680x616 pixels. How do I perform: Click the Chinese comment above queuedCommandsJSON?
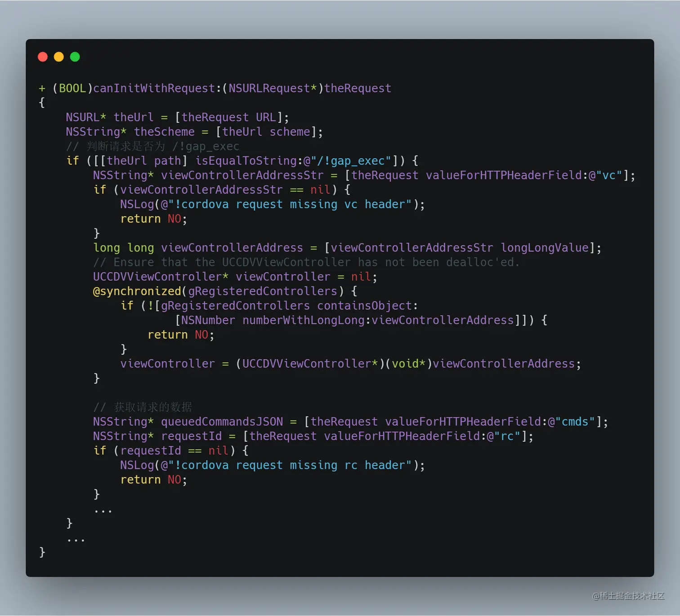143,407
